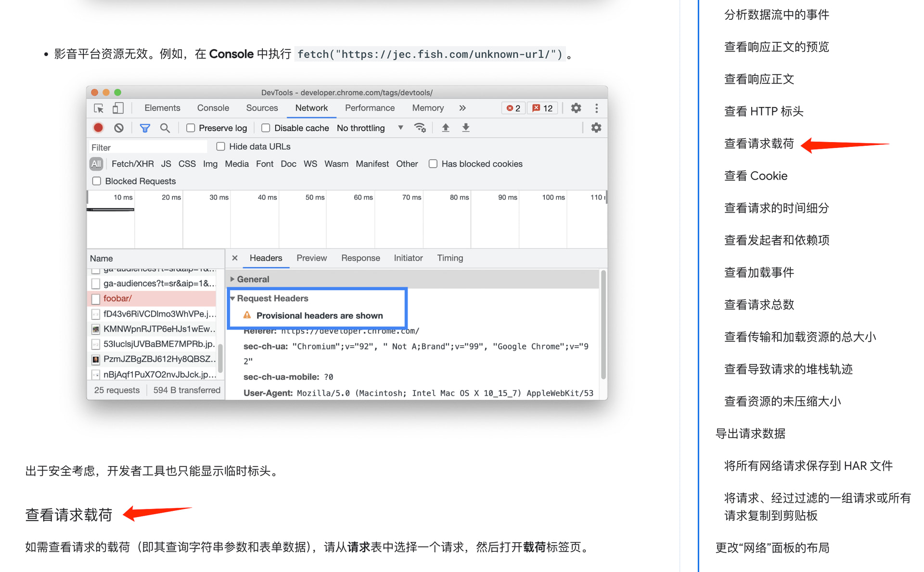Click the Filter text input field

tap(148, 147)
